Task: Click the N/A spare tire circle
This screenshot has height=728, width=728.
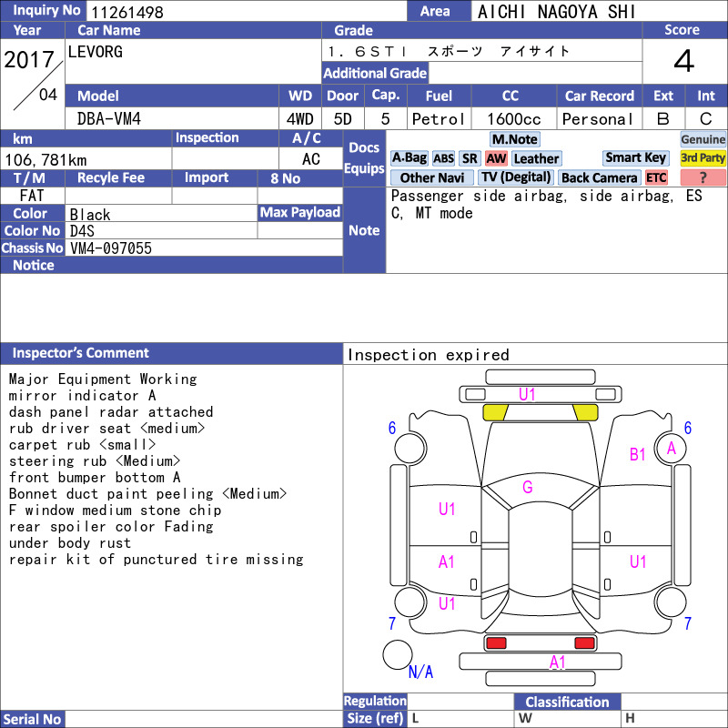Action: pyautogui.click(x=398, y=654)
